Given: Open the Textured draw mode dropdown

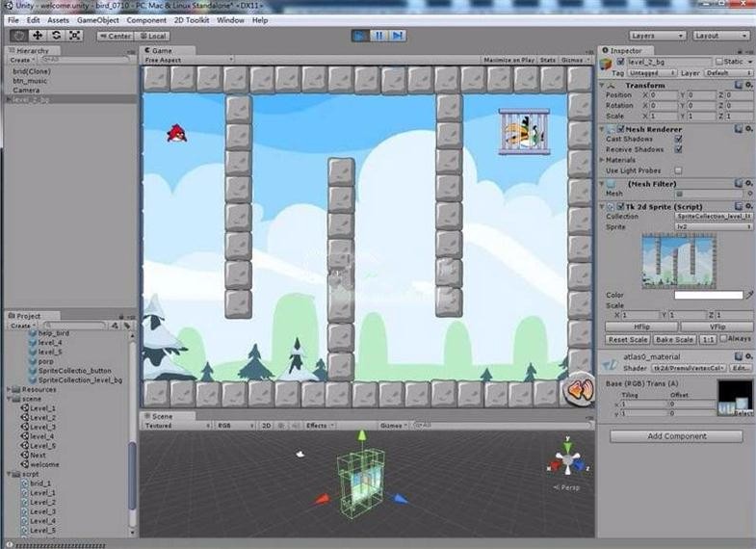Looking at the screenshot, I should click(x=177, y=426).
